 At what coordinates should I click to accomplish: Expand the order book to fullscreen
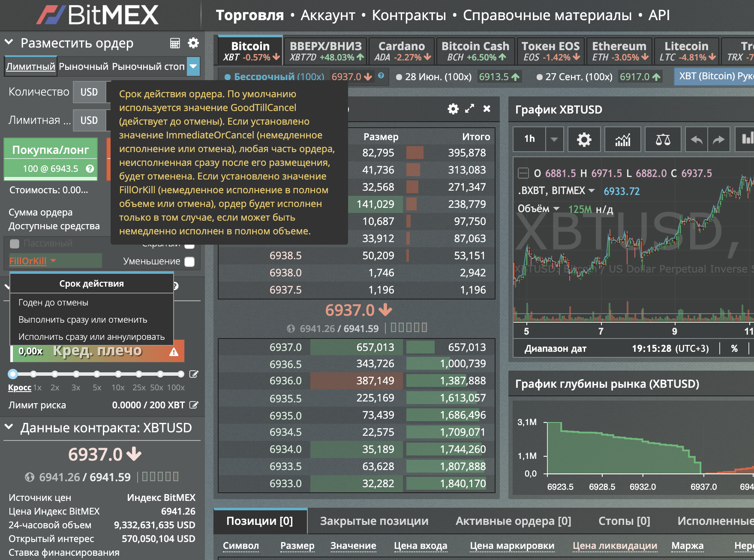pyautogui.click(x=470, y=108)
